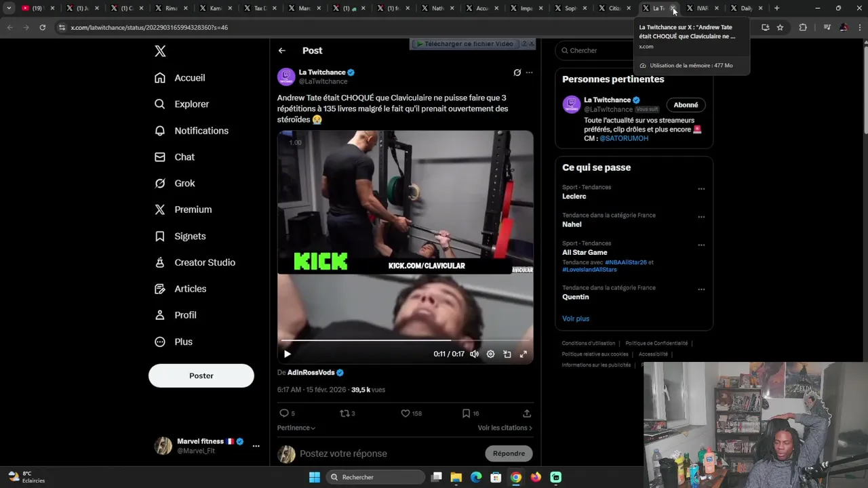
Task: Open Chrome extensions puzzle icon
Action: (803, 27)
